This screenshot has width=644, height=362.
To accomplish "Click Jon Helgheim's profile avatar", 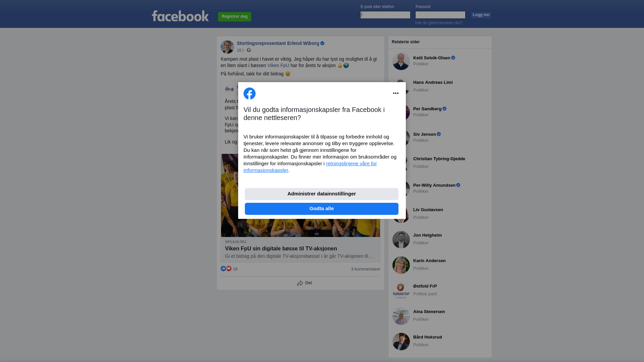I will 401,240.
